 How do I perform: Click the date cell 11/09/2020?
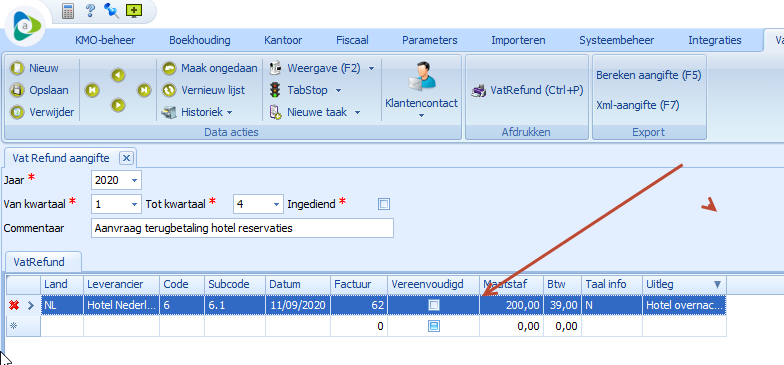point(298,305)
